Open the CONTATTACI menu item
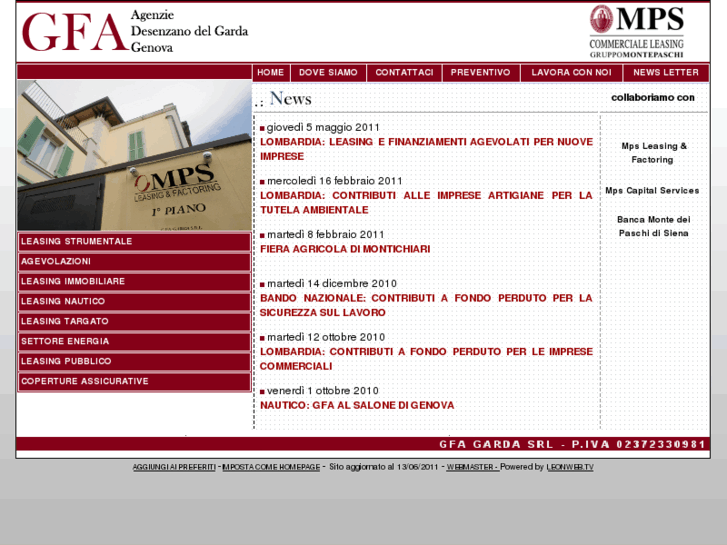 point(404,73)
